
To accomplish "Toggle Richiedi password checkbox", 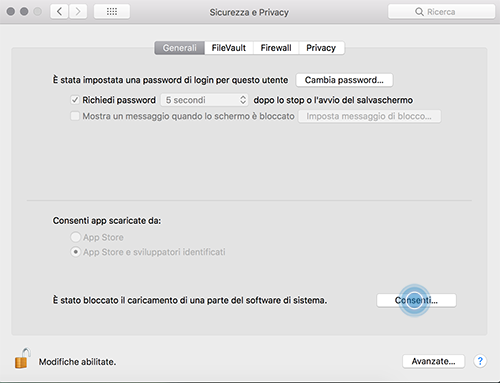I will tap(75, 100).
